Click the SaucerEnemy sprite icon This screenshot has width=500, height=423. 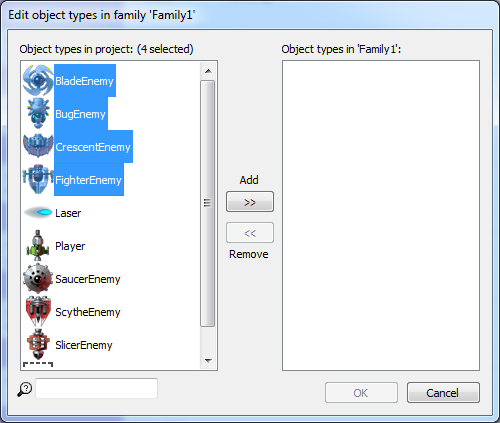pyautogui.click(x=38, y=278)
